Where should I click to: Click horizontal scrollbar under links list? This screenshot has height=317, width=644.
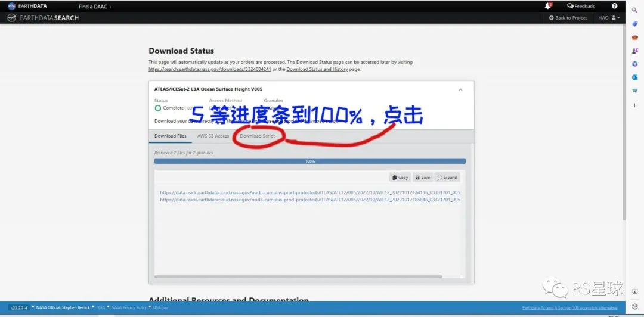click(298, 276)
